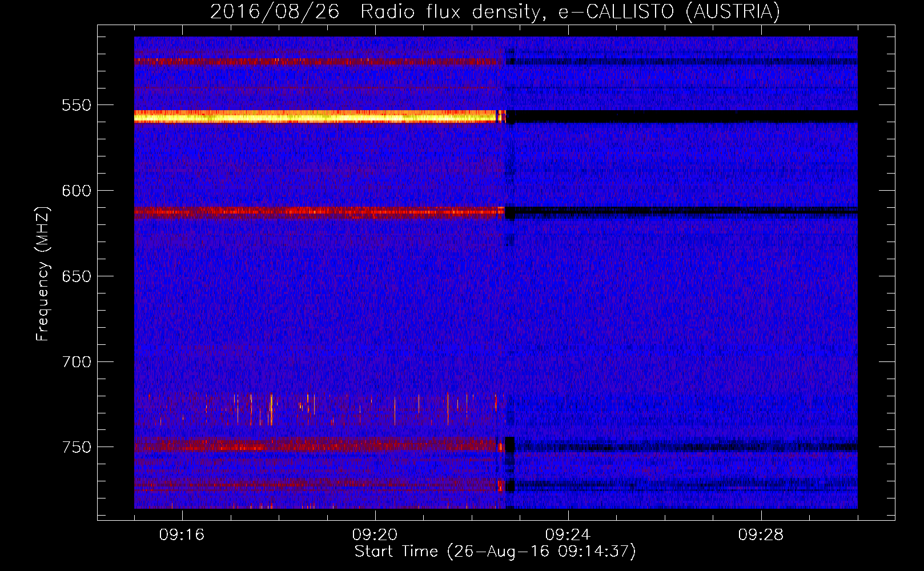Click the 09:16 time tick label
The width and height of the screenshot is (924, 571).
pos(182,535)
